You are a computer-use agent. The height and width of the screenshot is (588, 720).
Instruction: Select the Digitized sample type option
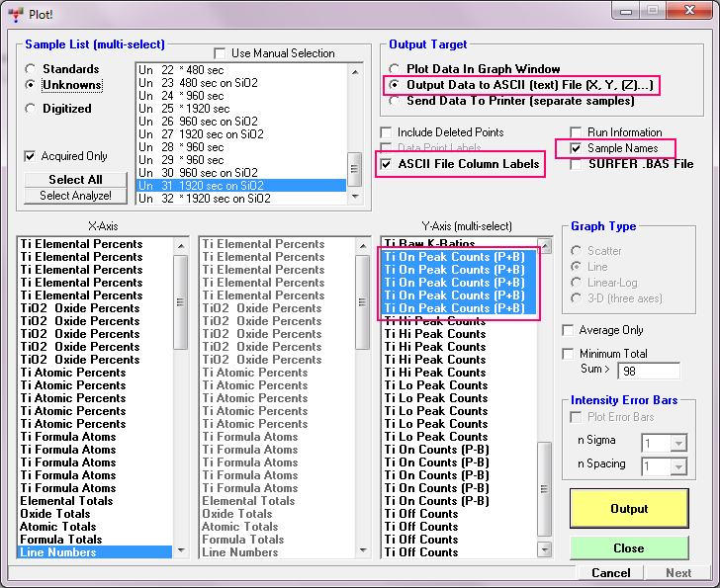33,109
